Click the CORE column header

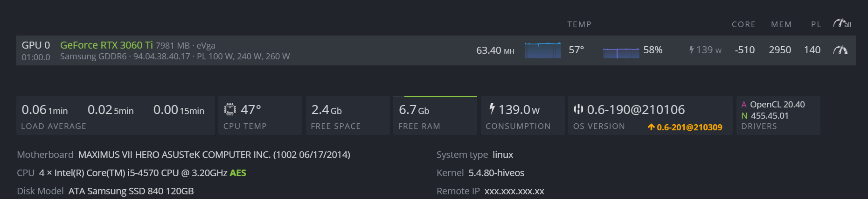click(743, 24)
